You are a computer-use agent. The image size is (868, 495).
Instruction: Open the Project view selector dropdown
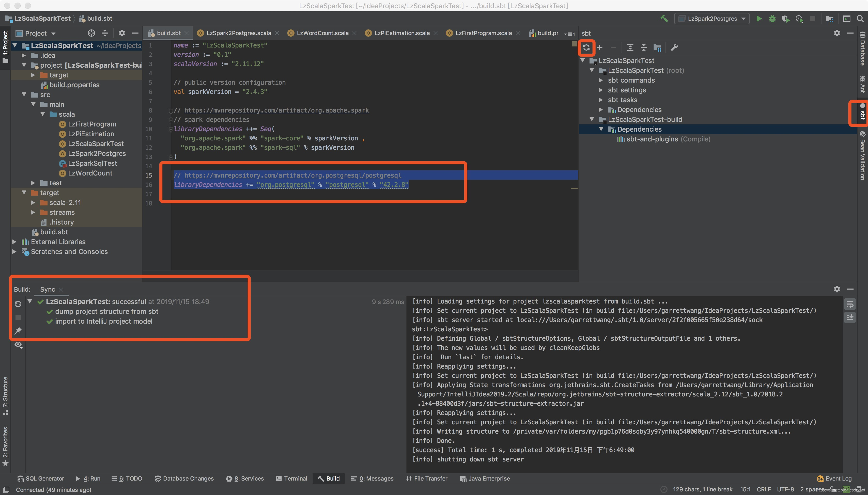(36, 33)
